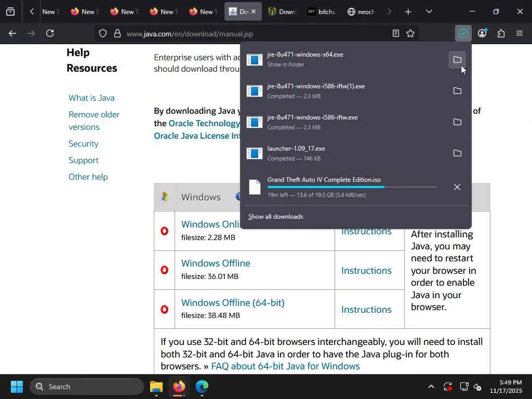
Task: Switch to the Down tab with green icon
Action: (282, 11)
